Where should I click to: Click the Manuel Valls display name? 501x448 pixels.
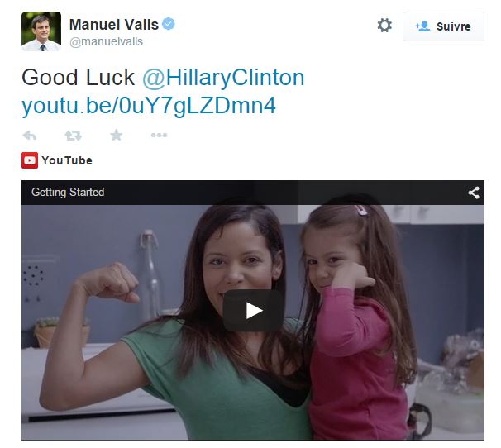point(114,25)
